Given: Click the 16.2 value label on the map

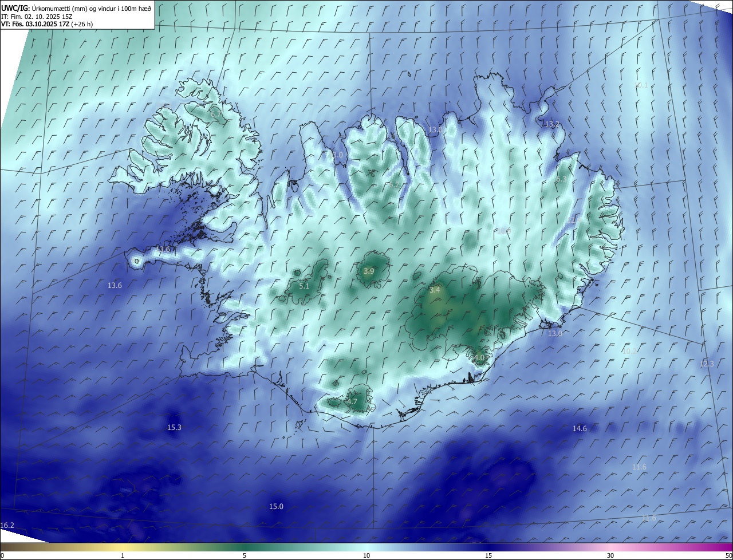Looking at the screenshot, I should point(7,526).
